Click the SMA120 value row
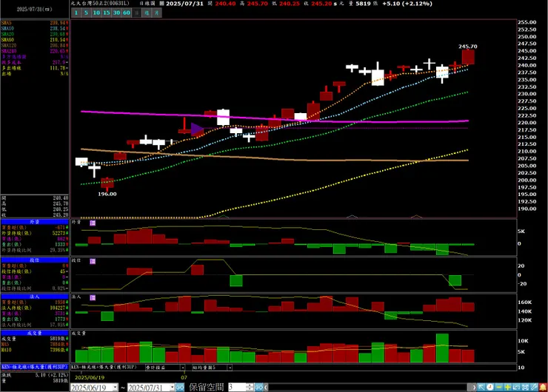Viewport: 548px width, 392px height. click(35, 45)
